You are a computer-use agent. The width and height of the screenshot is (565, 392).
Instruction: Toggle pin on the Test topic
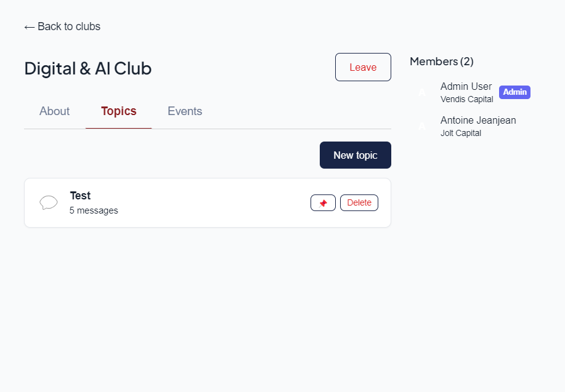pos(323,202)
